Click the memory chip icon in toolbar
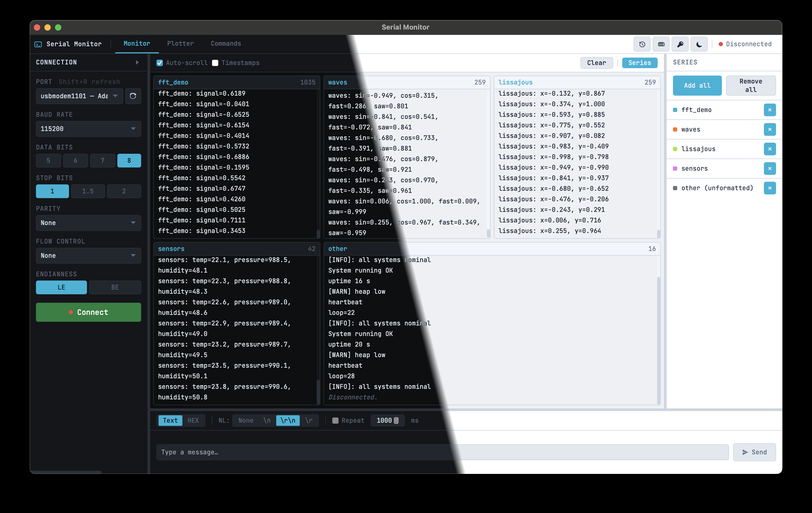Screen dimensions: 812x513 661,44
